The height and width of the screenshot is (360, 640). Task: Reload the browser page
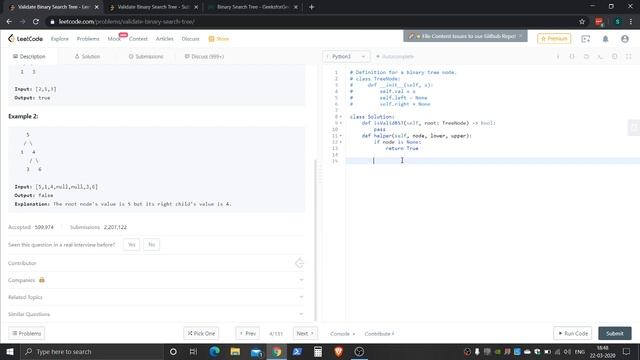[x=36, y=22]
